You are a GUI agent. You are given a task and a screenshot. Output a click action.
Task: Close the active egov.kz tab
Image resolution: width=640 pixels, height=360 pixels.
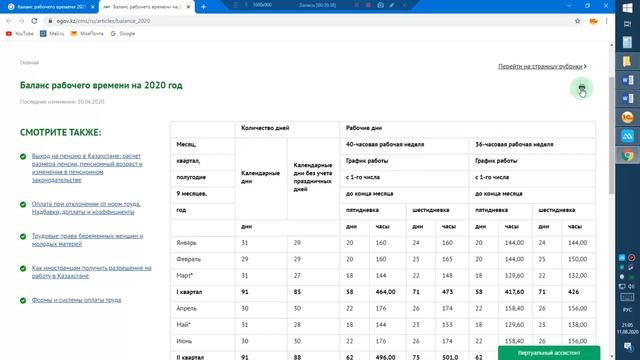(x=188, y=7)
